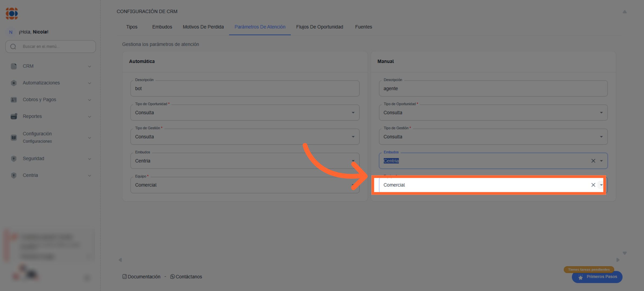Click the Automatizaciones sidebar icon
The image size is (644, 291).
pyautogui.click(x=14, y=83)
